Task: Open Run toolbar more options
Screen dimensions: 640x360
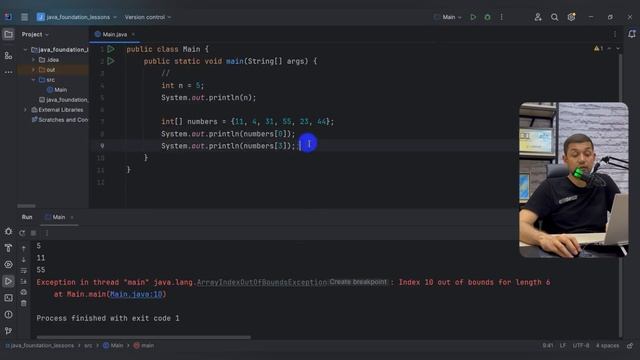Action: pyautogui.click(x=47, y=233)
